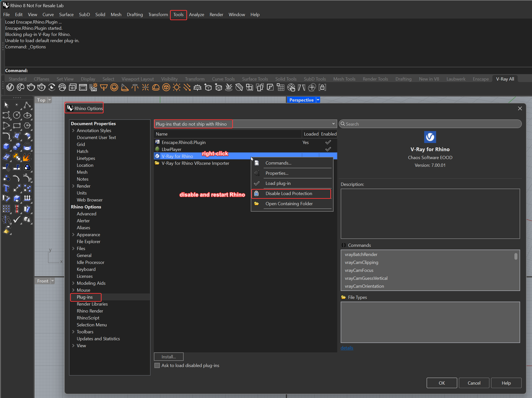Click the V-Ray sphere light ring icon
This screenshot has width=532, height=398.
pos(114,87)
